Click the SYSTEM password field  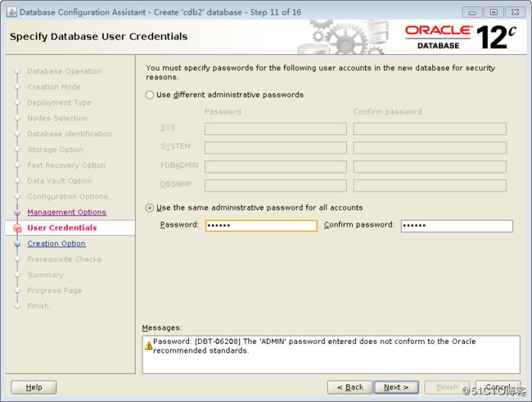coord(276,147)
